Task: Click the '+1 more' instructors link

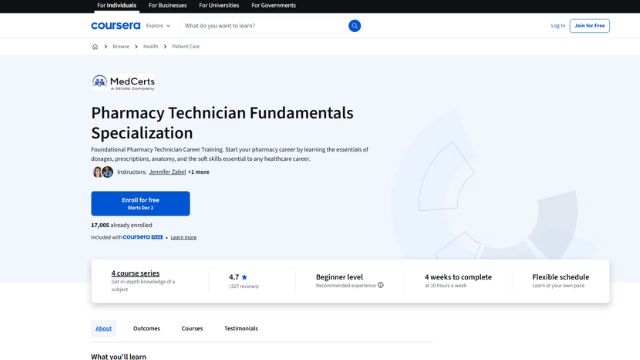Action: [199, 172]
